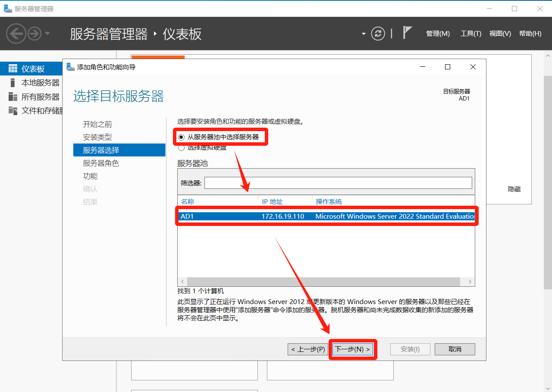Open dropdown arrow left of refresh icon
The width and height of the screenshot is (552, 392).
tap(364, 34)
